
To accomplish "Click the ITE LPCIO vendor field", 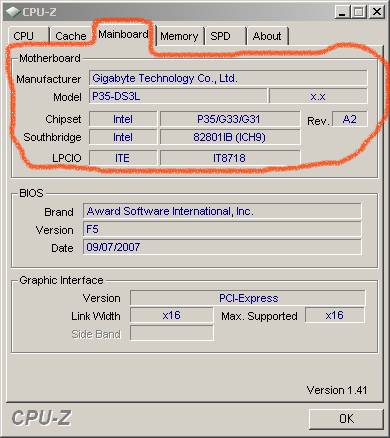I will pyautogui.click(x=123, y=158).
